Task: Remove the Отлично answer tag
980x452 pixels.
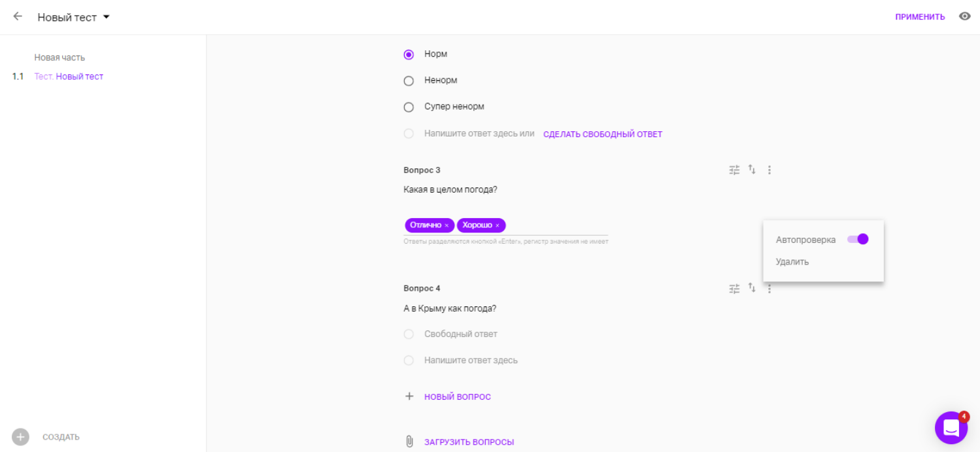Action: pyautogui.click(x=447, y=225)
